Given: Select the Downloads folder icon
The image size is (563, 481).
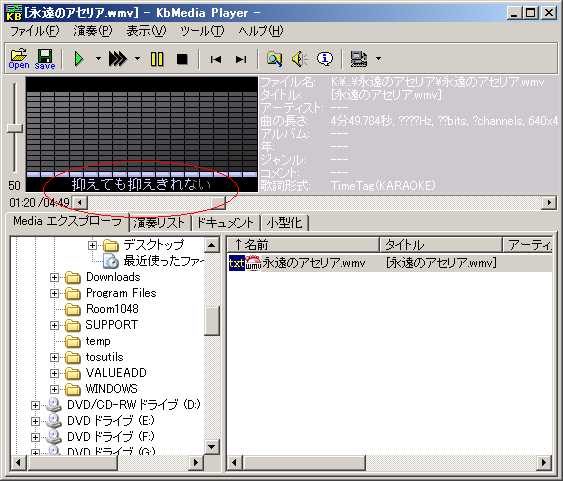Looking at the screenshot, I should 73,277.
